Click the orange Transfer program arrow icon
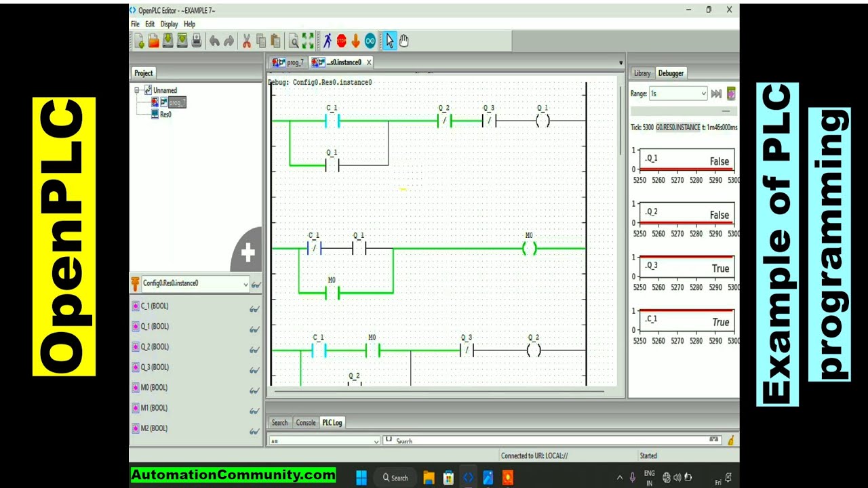This screenshot has height=488, width=868. pos(355,41)
